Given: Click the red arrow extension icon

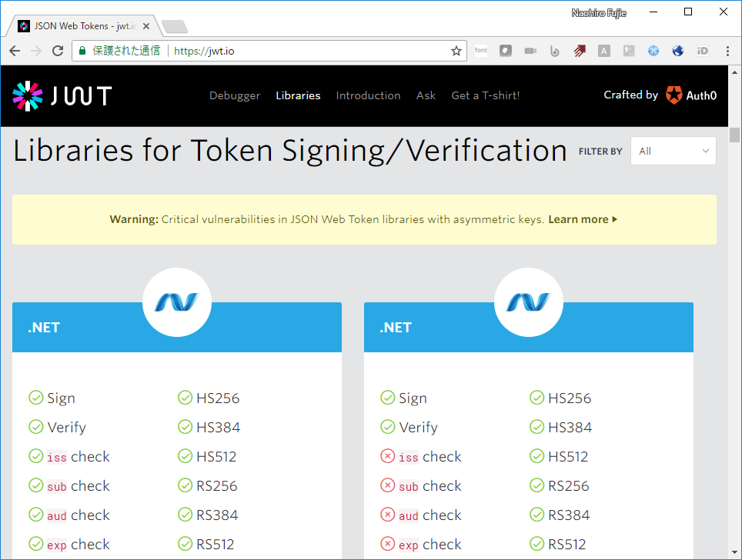Looking at the screenshot, I should (580, 51).
